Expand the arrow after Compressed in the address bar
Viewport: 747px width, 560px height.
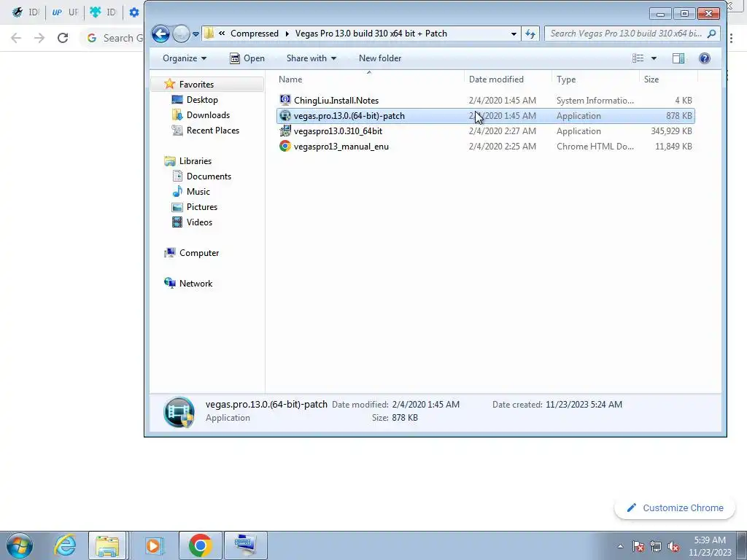(x=287, y=34)
